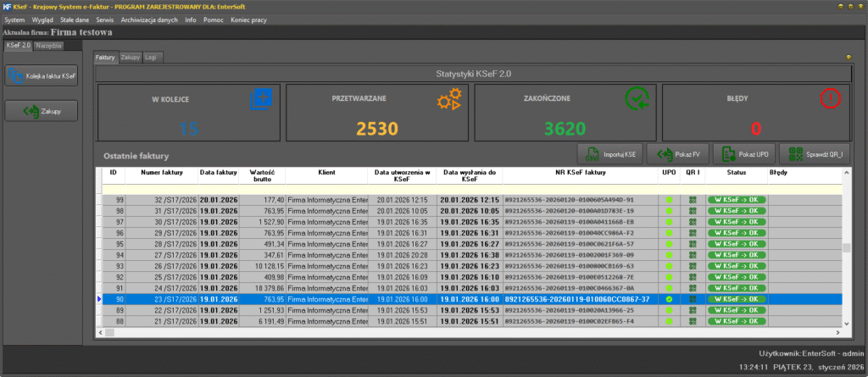The height and width of the screenshot is (377, 868).
Task: Click the green ZAKOŃCZONE checkmark icon
Action: coord(637,100)
